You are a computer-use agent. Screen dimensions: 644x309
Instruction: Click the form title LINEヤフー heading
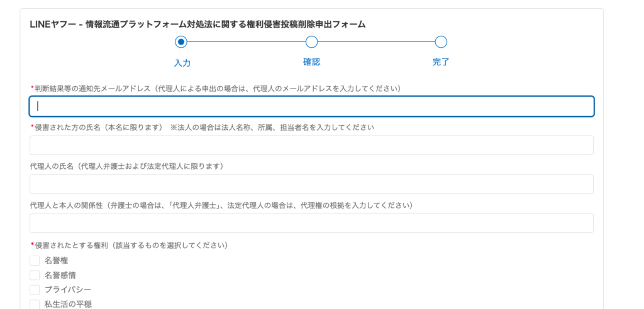point(197,24)
